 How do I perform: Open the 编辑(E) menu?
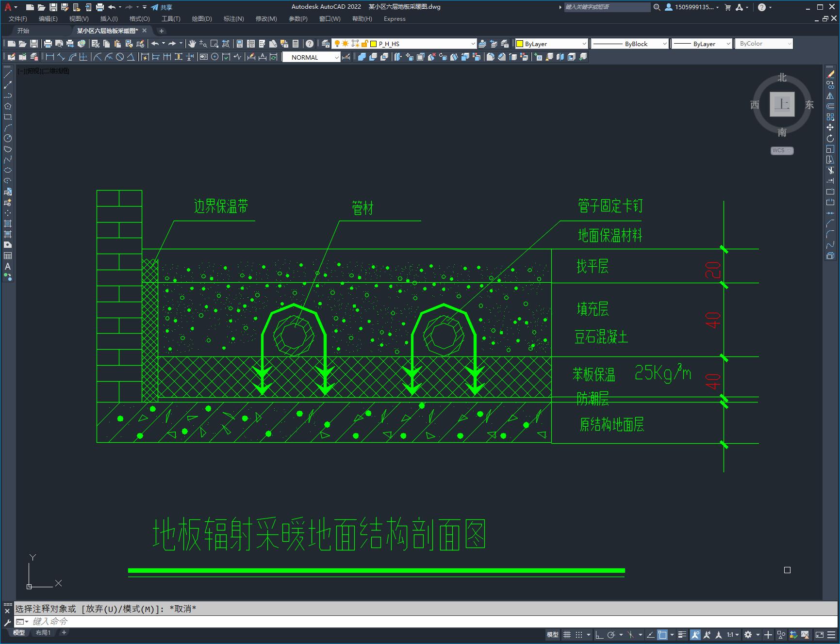click(48, 19)
